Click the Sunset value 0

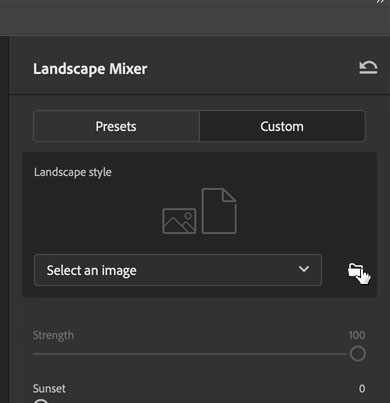point(362,389)
